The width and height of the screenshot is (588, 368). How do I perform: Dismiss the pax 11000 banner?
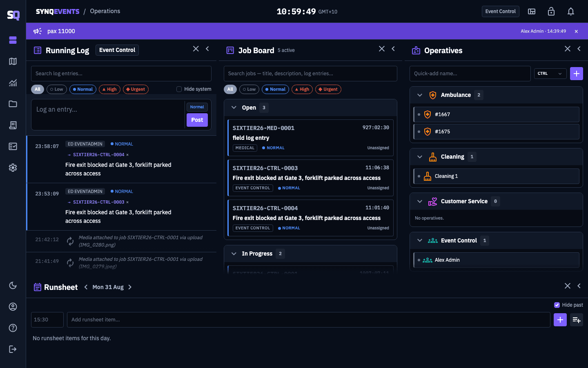(x=576, y=31)
